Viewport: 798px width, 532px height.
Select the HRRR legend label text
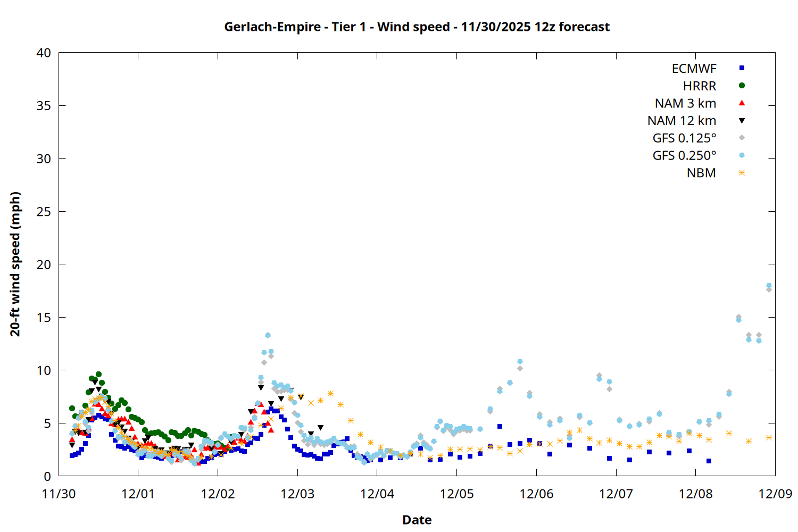tap(699, 86)
